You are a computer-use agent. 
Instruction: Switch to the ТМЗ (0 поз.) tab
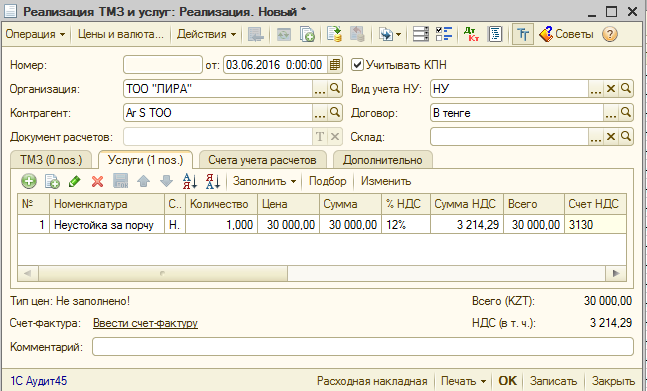tap(51, 160)
